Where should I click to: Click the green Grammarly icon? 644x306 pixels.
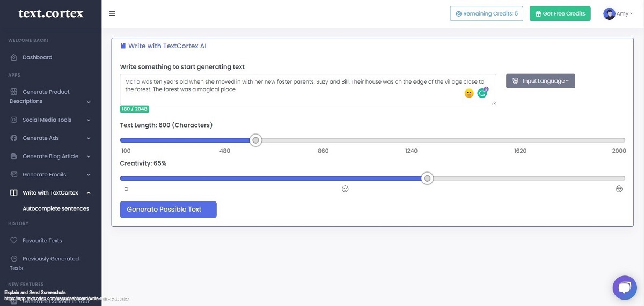pyautogui.click(x=482, y=93)
